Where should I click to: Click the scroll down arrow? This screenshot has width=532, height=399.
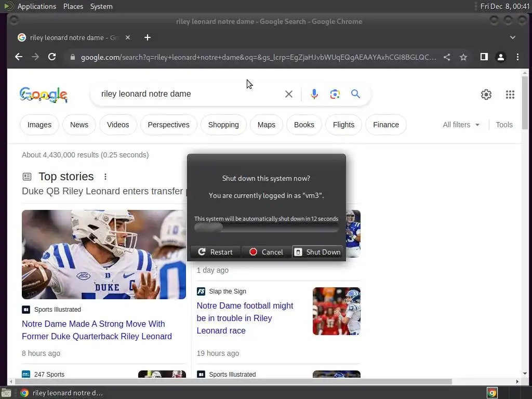click(x=525, y=374)
